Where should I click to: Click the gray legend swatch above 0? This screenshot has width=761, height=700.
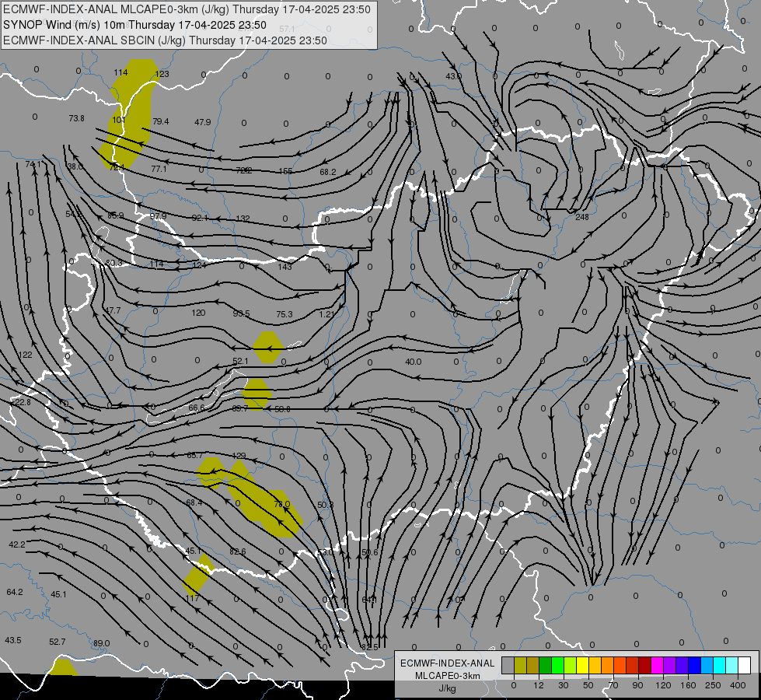click(508, 665)
